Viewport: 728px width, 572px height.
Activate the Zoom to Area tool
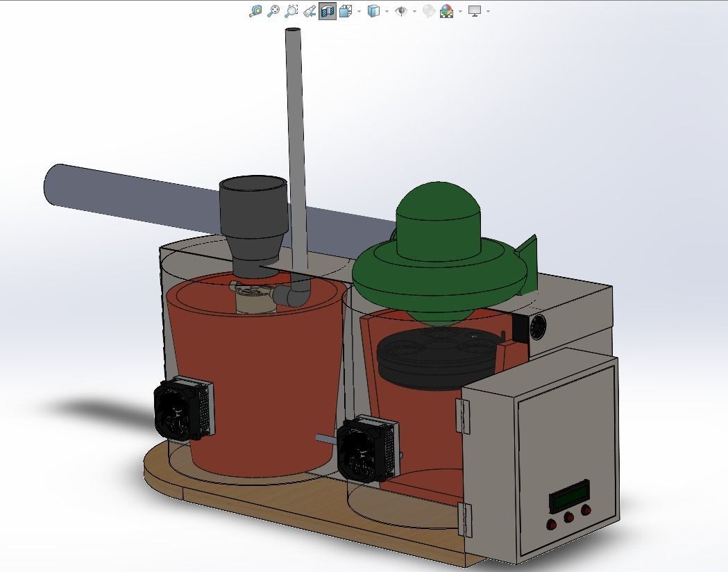(291, 10)
